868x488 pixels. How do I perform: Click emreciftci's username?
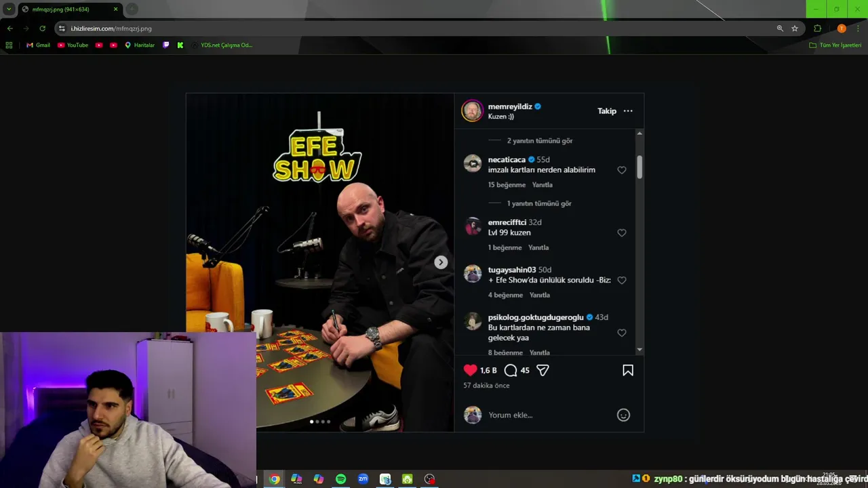point(507,222)
